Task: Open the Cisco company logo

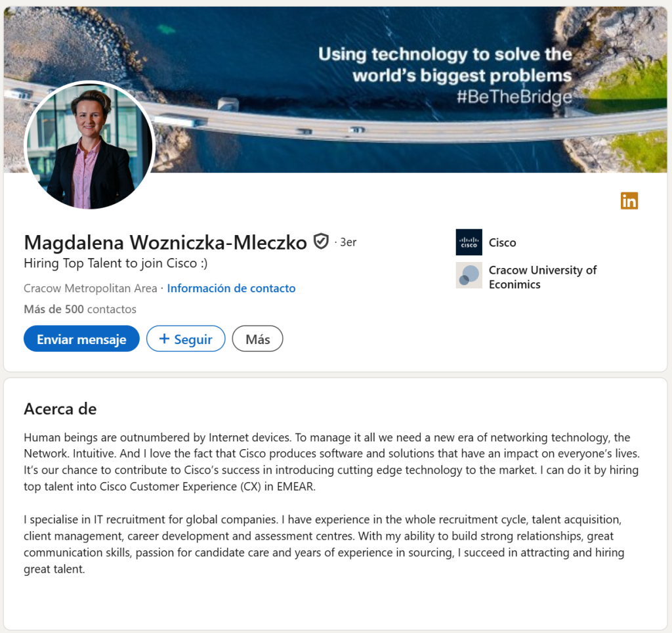Action: (469, 242)
